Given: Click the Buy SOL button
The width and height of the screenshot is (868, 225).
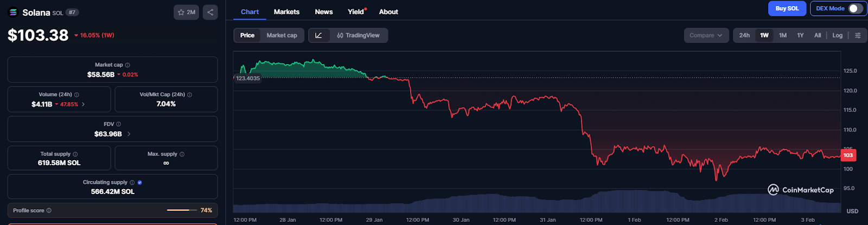Looking at the screenshot, I should 787,8.
